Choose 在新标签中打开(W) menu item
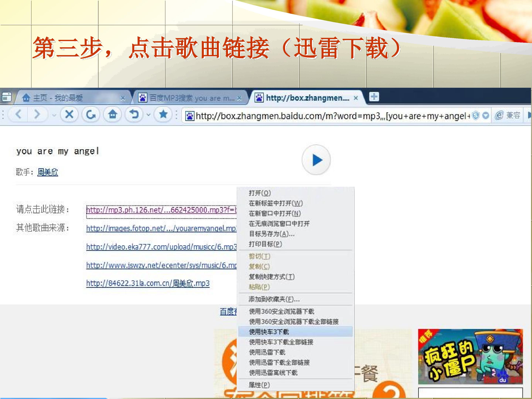Viewport: 532px width, 399px height. point(296,203)
